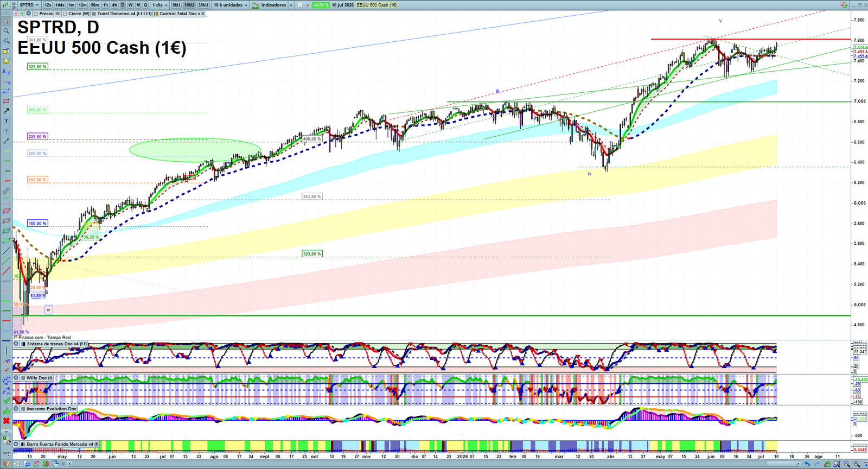This screenshot has width=868, height=469.
Task: Open the SPTRD symbol dropdown
Action: pos(29,5)
